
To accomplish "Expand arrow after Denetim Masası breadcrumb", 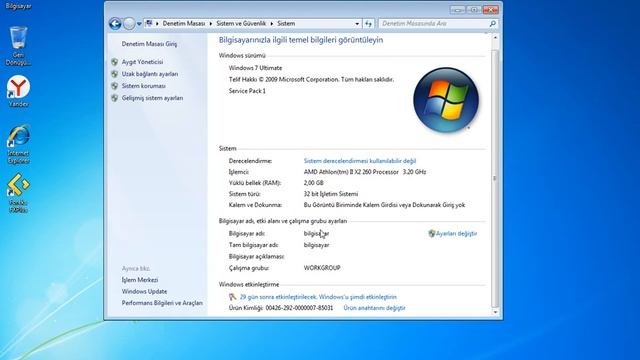I will [211, 24].
